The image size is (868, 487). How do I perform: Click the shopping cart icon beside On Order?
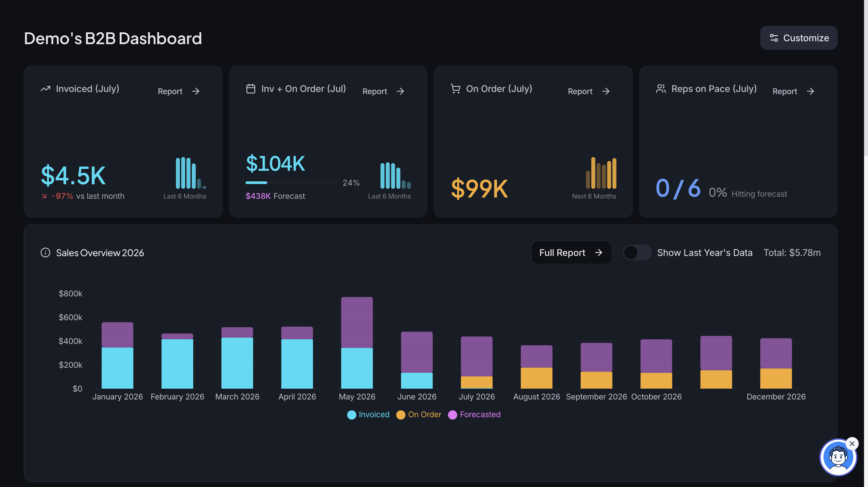[456, 89]
